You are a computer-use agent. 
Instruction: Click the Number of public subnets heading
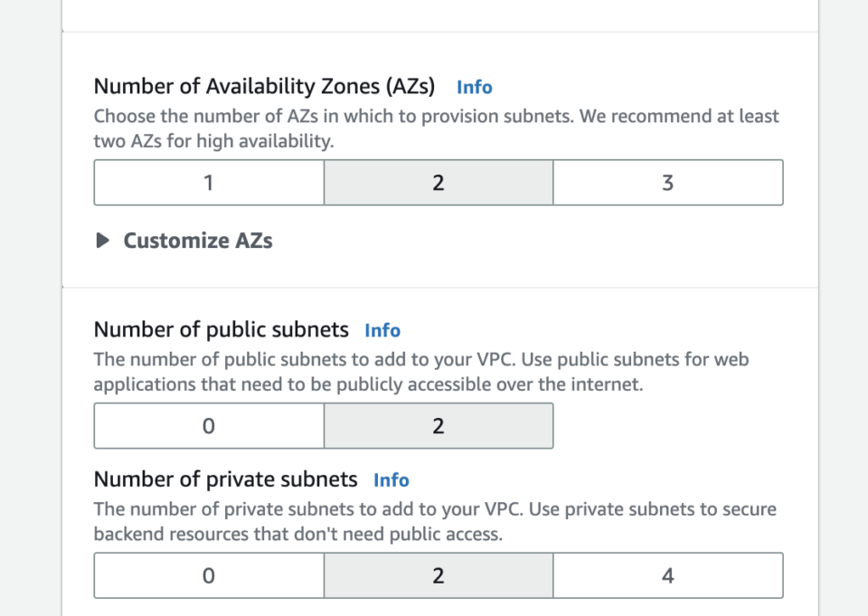click(220, 329)
